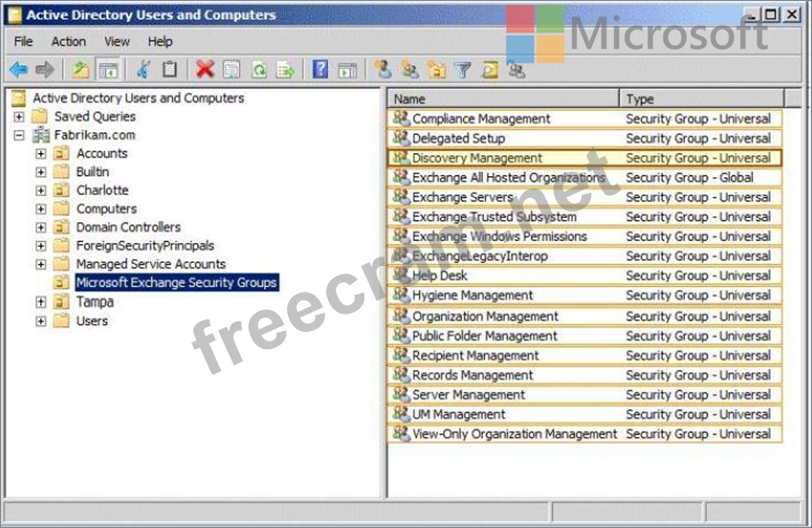Select the Hygiene Management group

tap(584, 295)
